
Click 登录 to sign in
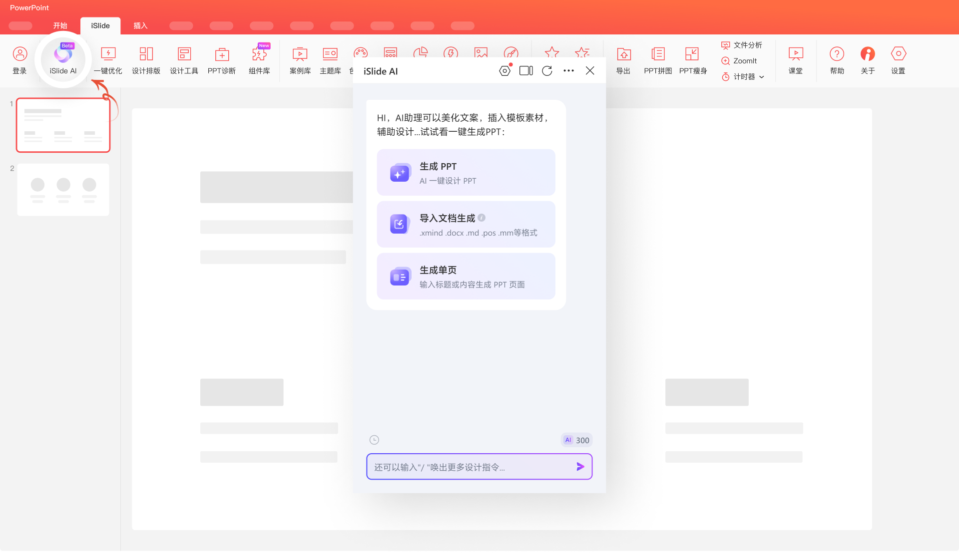pos(19,60)
